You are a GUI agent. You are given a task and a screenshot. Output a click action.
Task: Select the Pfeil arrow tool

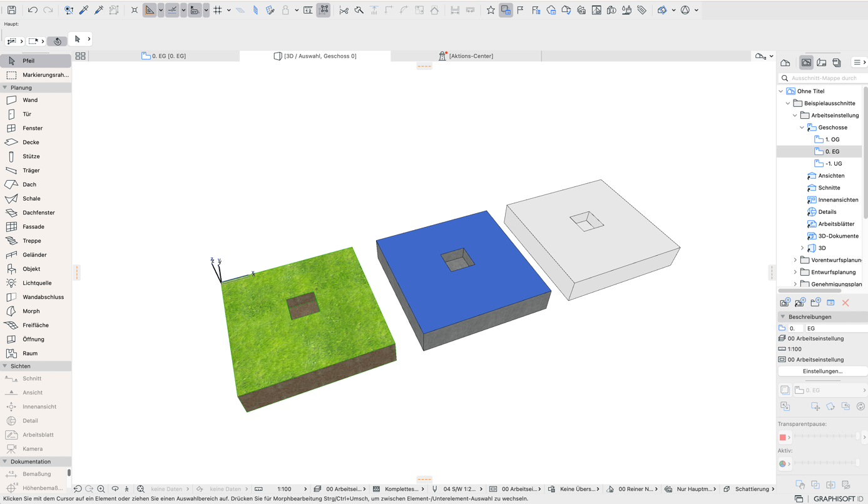pos(36,61)
